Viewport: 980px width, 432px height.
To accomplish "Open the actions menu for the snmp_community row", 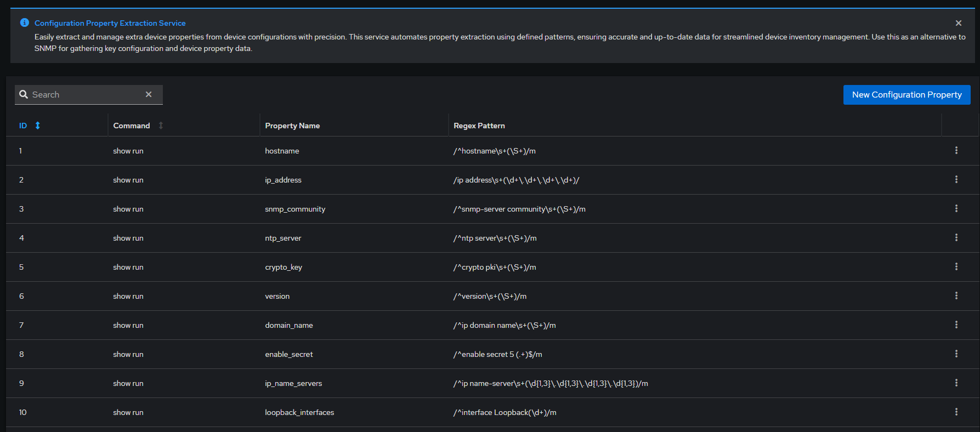I will pyautogui.click(x=956, y=208).
